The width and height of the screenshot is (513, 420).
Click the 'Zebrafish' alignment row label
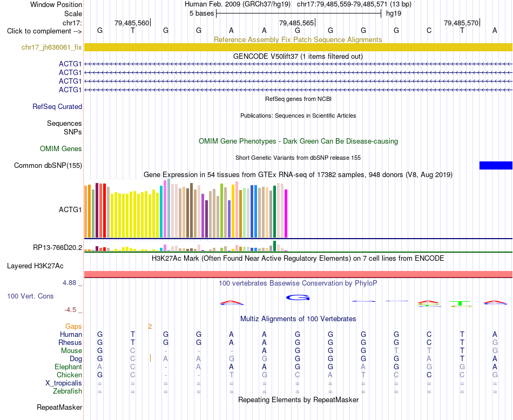pos(67,391)
